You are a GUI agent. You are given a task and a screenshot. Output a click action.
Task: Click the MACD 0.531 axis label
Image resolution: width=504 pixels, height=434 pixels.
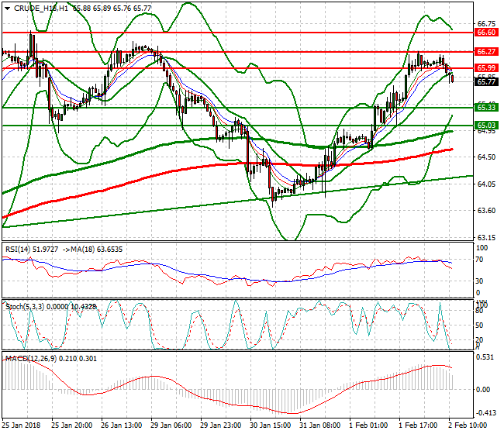point(485,357)
